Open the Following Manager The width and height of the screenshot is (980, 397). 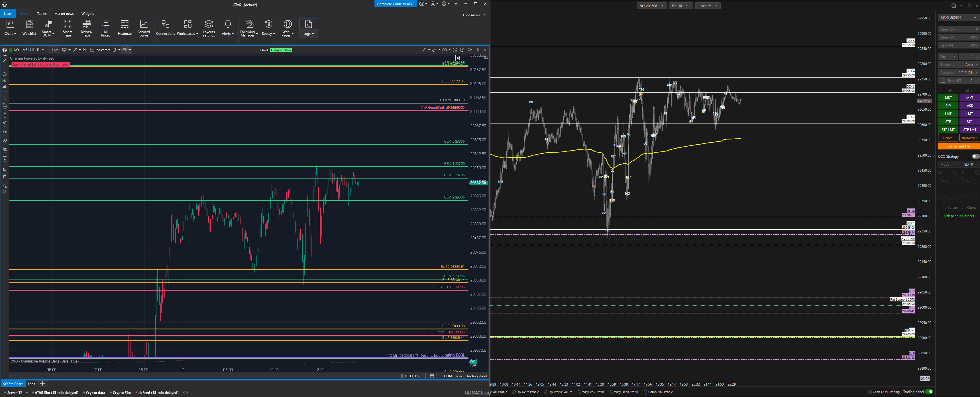pos(249,28)
